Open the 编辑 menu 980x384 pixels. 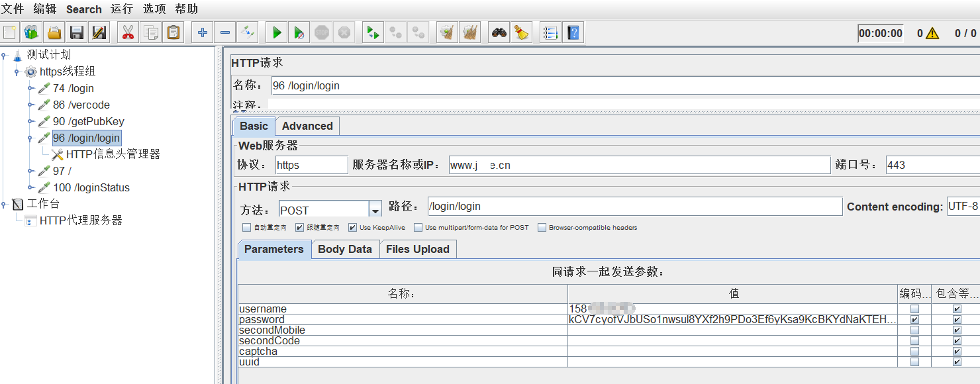tap(45, 9)
